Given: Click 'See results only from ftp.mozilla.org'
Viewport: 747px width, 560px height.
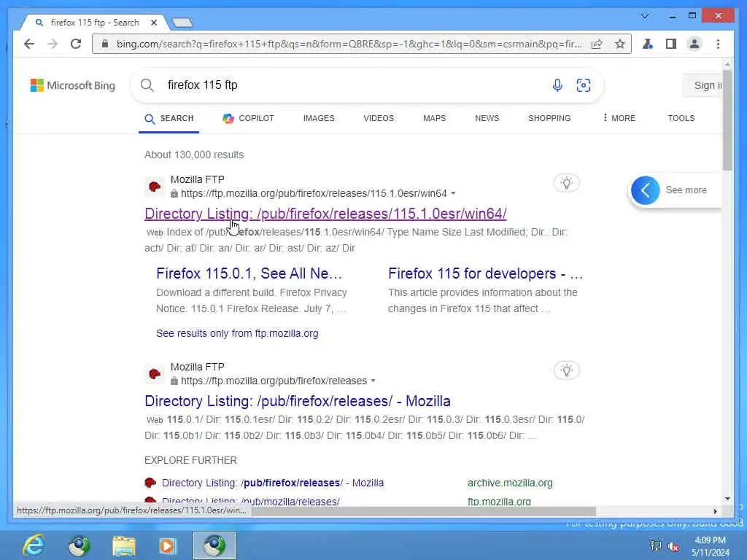Looking at the screenshot, I should tap(237, 333).
